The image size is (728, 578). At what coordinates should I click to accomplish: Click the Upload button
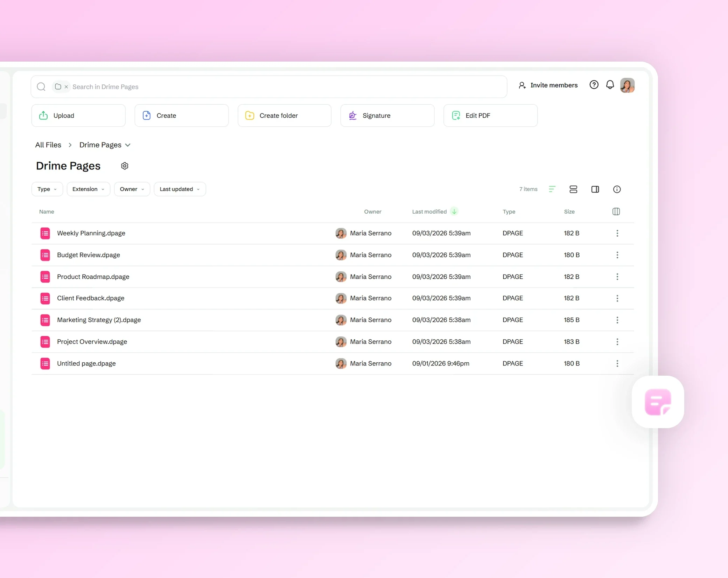[x=78, y=116]
